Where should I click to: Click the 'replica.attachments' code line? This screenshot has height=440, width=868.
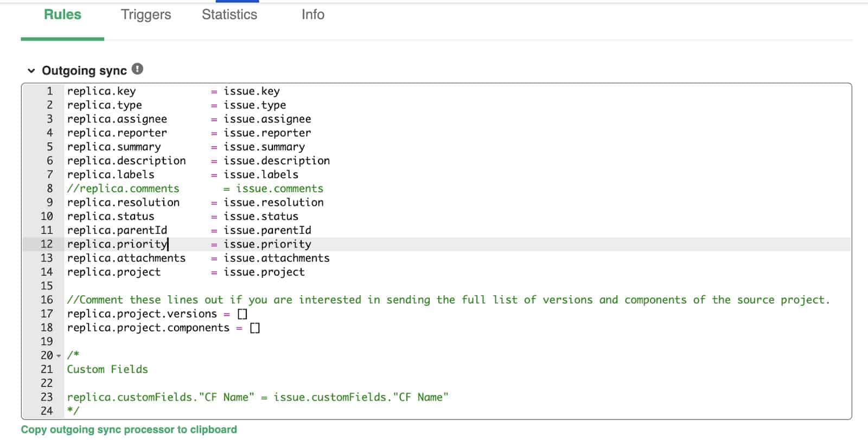[199, 258]
